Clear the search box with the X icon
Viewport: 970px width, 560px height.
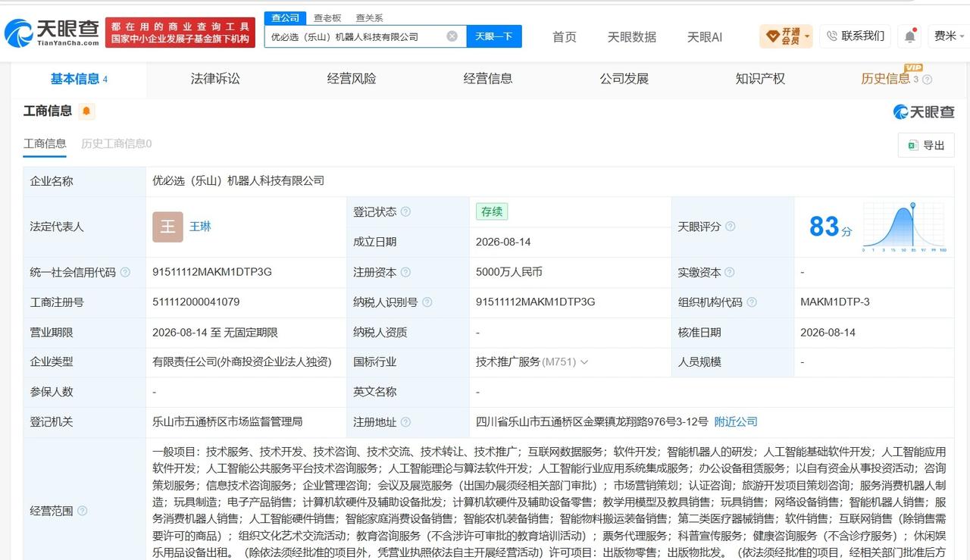[x=452, y=36]
